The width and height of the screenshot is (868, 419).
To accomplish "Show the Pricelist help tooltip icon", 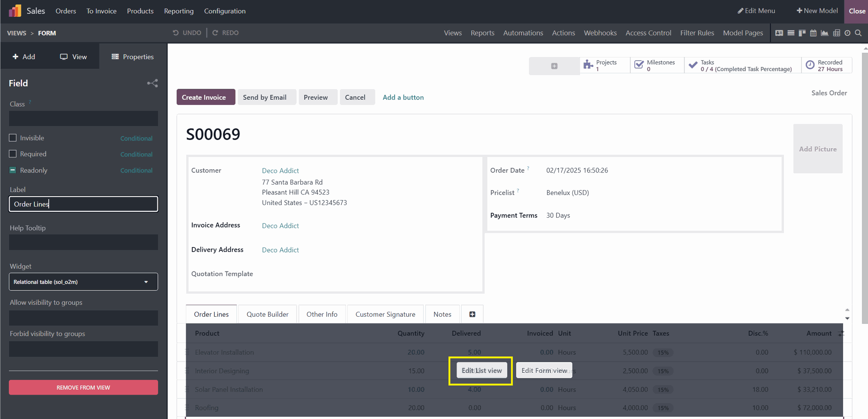I will [x=518, y=190].
